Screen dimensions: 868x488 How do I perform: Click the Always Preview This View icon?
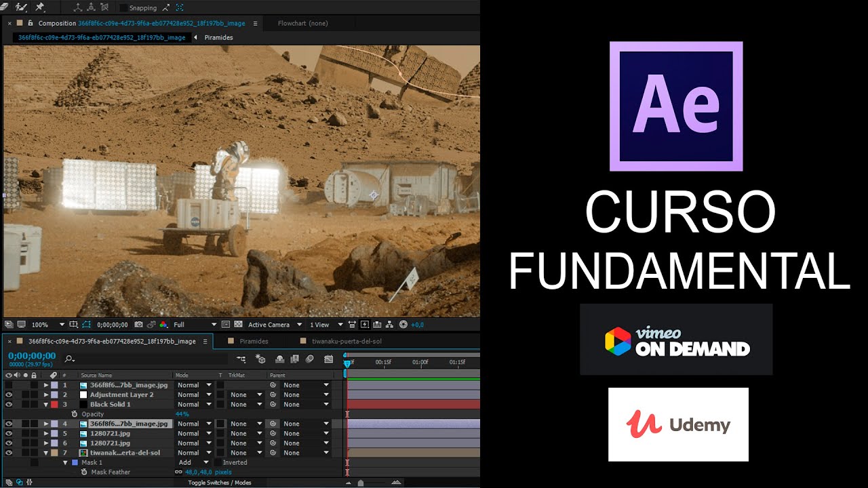[8, 325]
